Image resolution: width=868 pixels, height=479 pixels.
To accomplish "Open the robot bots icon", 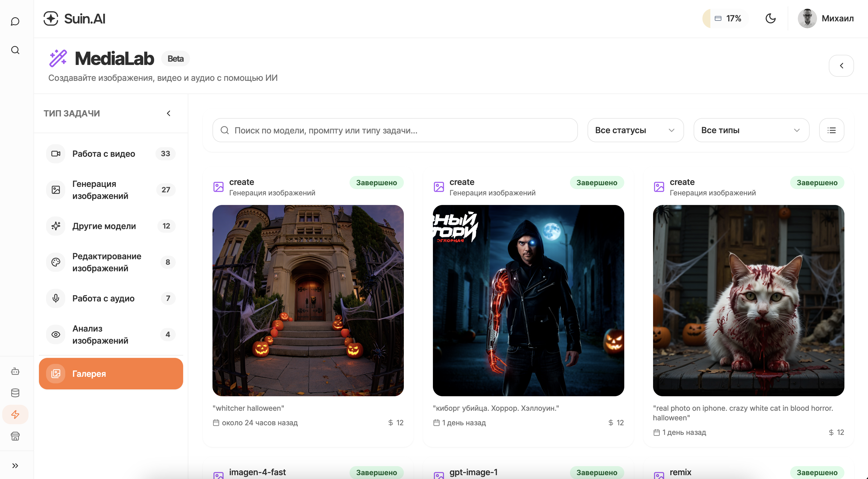I will pos(15,371).
